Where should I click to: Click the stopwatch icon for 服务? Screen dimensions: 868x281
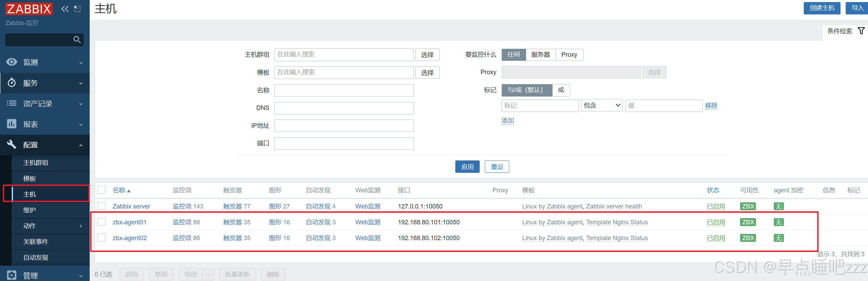click(x=12, y=83)
